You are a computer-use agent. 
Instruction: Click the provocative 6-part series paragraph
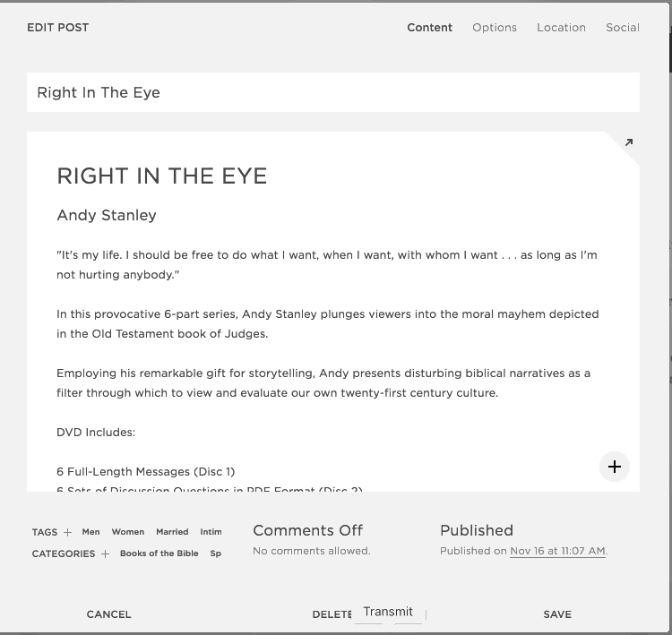pos(328,324)
